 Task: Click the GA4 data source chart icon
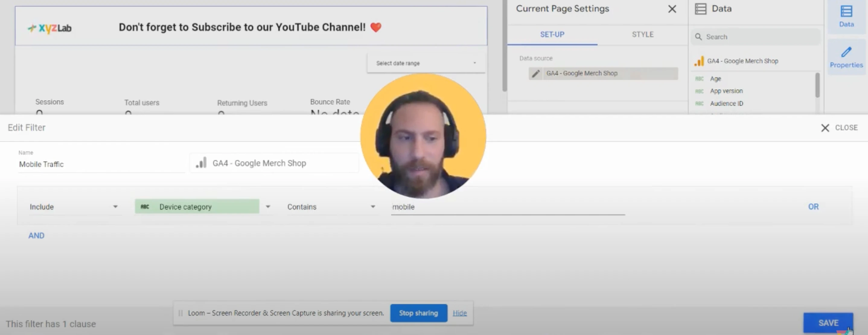click(699, 61)
